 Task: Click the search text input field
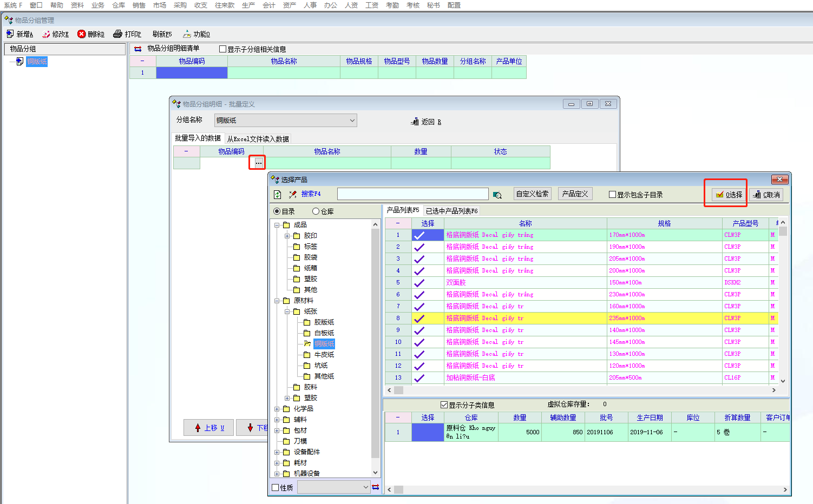412,194
